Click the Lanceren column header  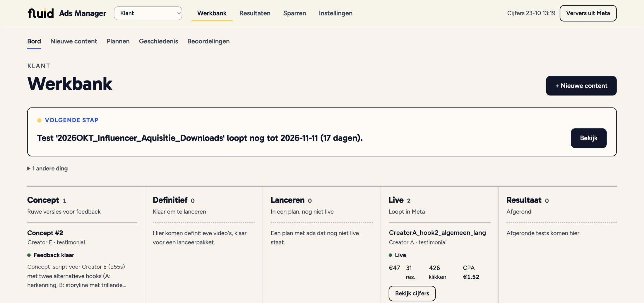click(x=287, y=200)
